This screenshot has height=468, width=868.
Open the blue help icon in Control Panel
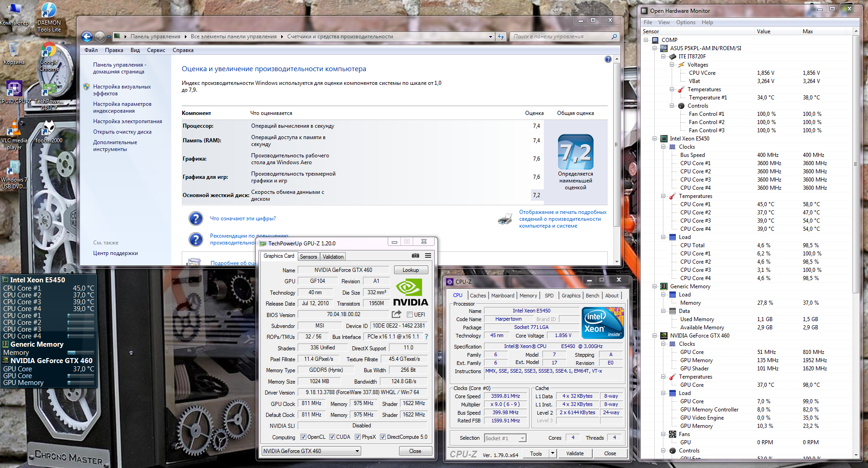click(x=608, y=59)
